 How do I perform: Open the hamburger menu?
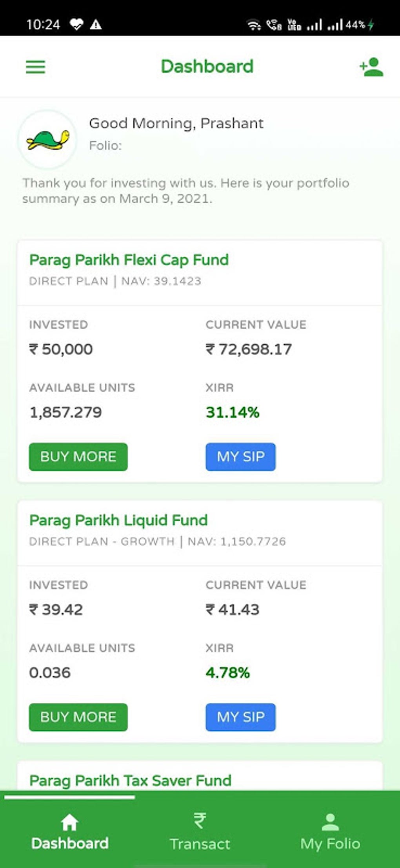coord(35,67)
